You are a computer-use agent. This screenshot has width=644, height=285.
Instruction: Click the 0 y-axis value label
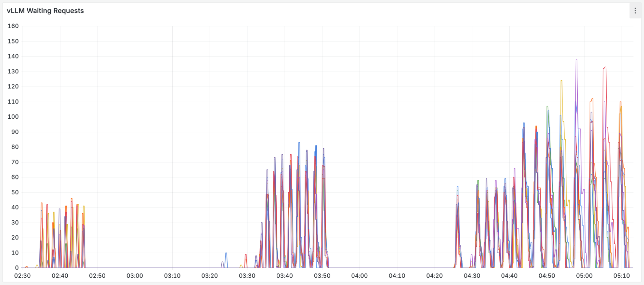17,268
